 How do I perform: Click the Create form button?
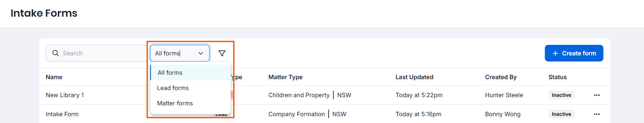coord(574,53)
